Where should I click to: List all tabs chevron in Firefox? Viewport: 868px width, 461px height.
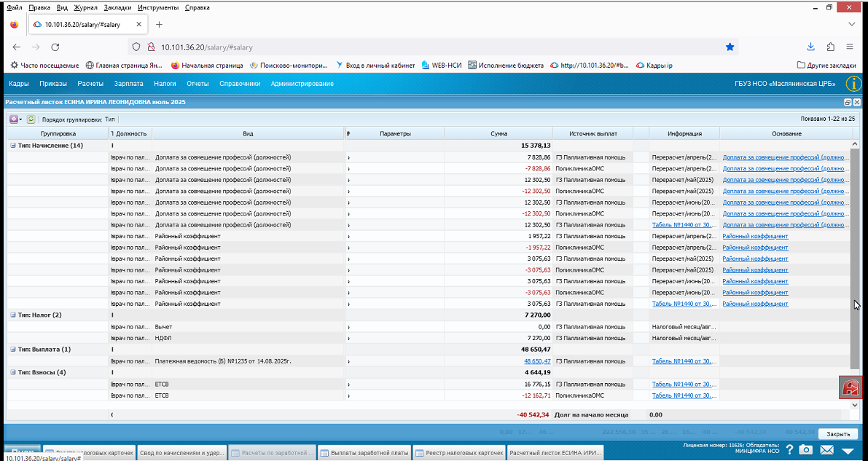(x=851, y=24)
